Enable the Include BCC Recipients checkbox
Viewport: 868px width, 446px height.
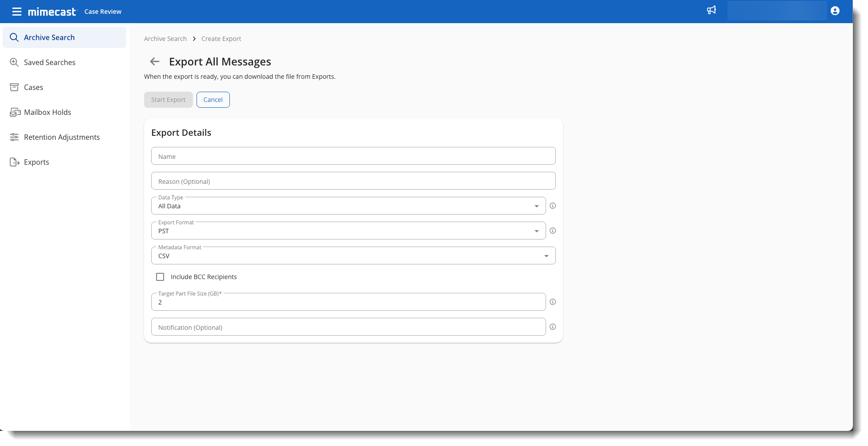click(x=160, y=277)
